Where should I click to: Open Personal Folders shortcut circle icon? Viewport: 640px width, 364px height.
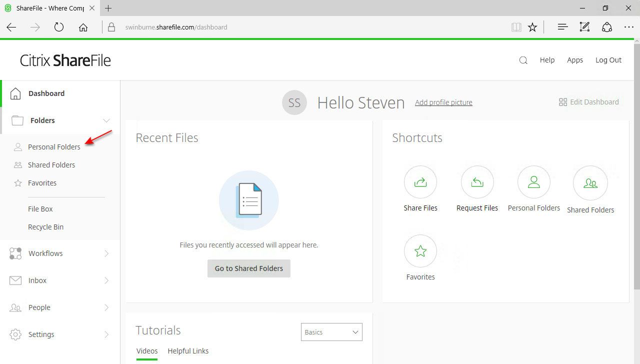[x=533, y=182]
